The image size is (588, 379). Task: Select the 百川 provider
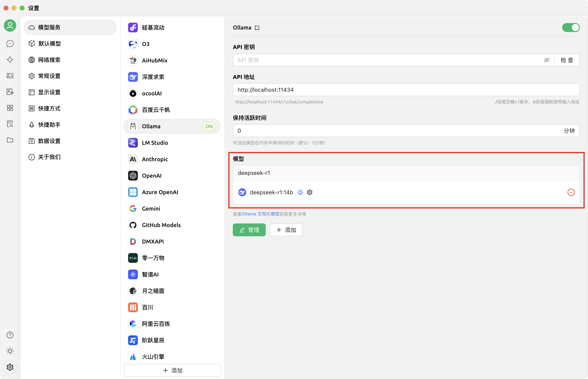(172, 307)
